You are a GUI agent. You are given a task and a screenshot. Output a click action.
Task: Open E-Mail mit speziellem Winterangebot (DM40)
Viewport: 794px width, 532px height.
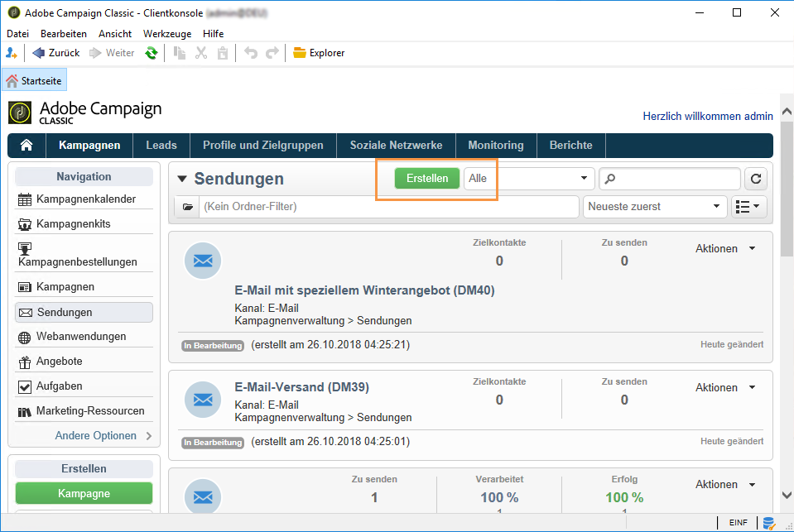tap(364, 290)
